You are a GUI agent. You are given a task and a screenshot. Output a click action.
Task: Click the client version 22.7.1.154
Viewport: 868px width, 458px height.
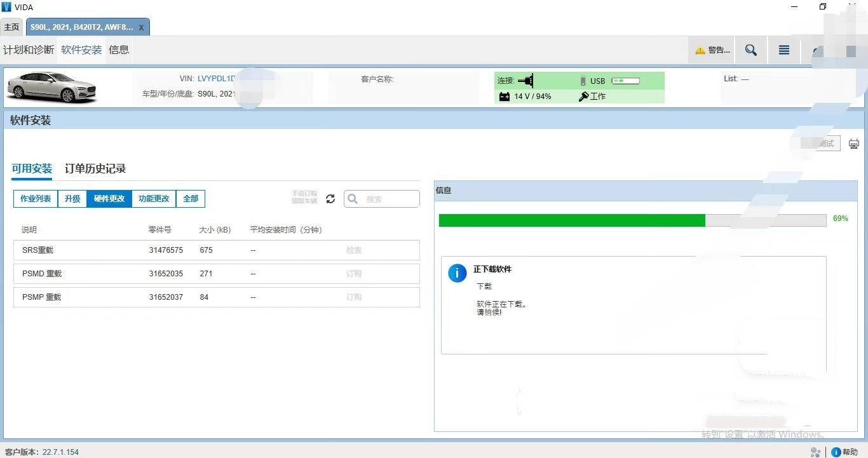coord(60,452)
